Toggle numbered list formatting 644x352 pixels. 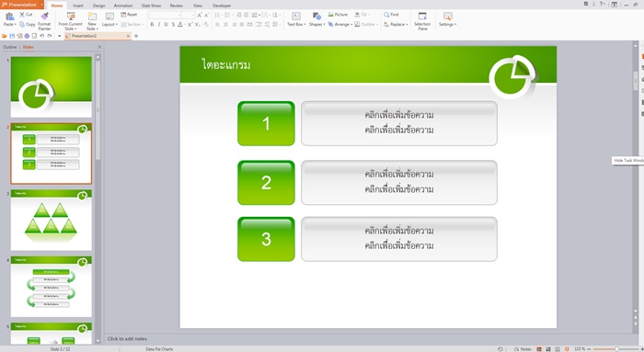228,16
